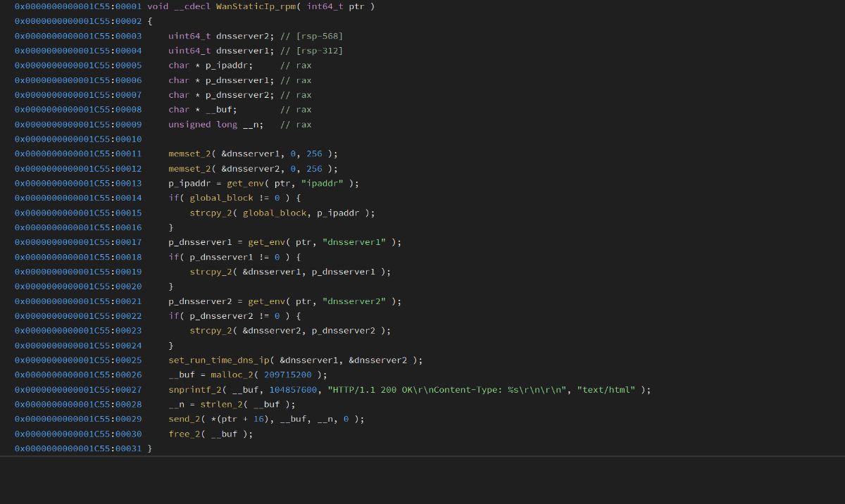
Task: Click the 104857600 snprintf size value
Action: [x=293, y=391]
